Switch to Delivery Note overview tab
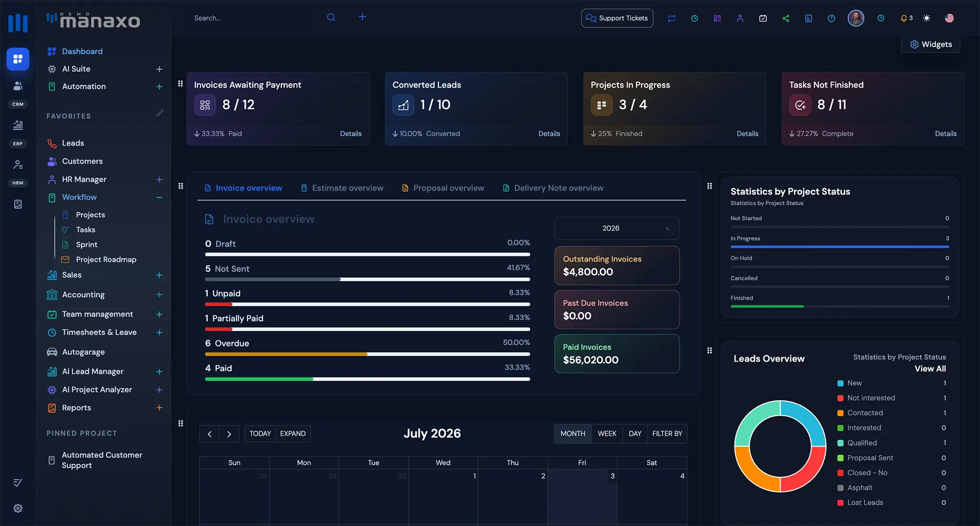The height and width of the screenshot is (526, 980). point(553,188)
